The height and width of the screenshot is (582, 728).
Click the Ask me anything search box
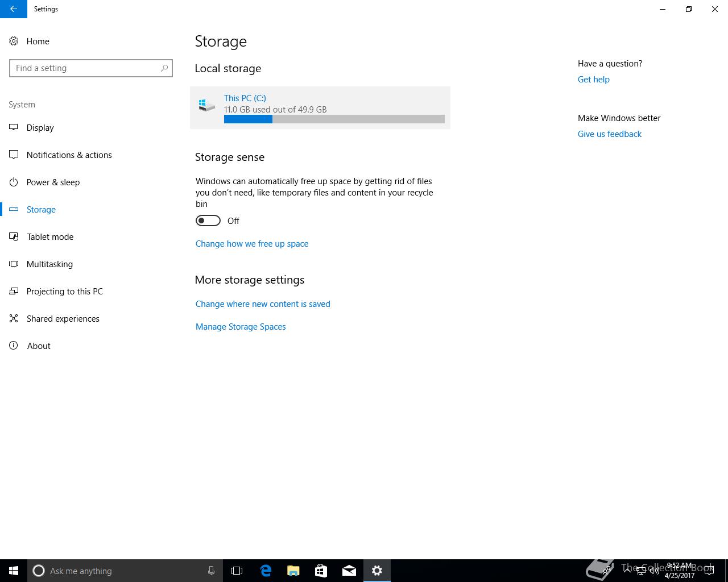click(125, 571)
